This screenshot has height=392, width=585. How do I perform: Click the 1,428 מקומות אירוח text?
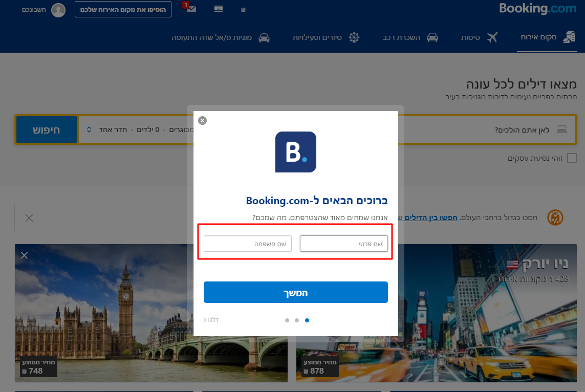click(x=533, y=279)
